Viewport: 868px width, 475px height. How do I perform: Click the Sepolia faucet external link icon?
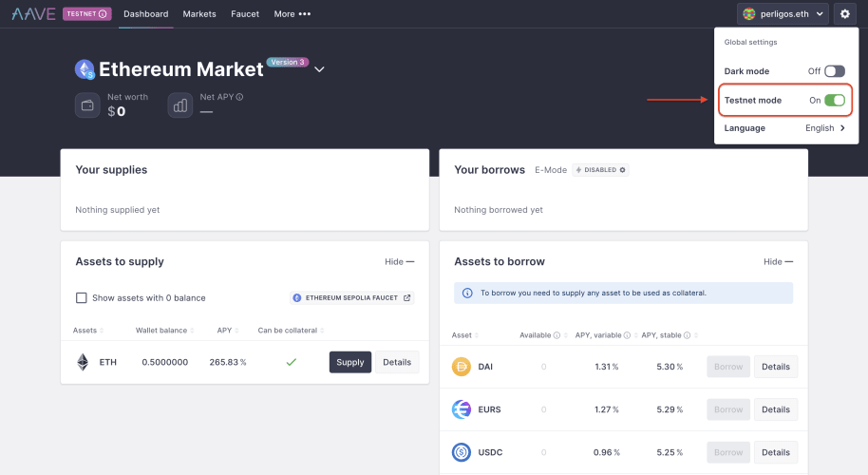coord(406,298)
